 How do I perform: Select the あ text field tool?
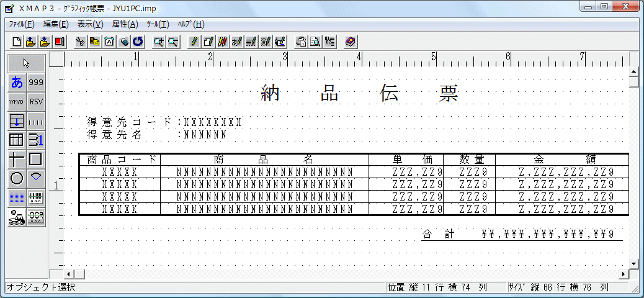pyautogui.click(x=17, y=83)
